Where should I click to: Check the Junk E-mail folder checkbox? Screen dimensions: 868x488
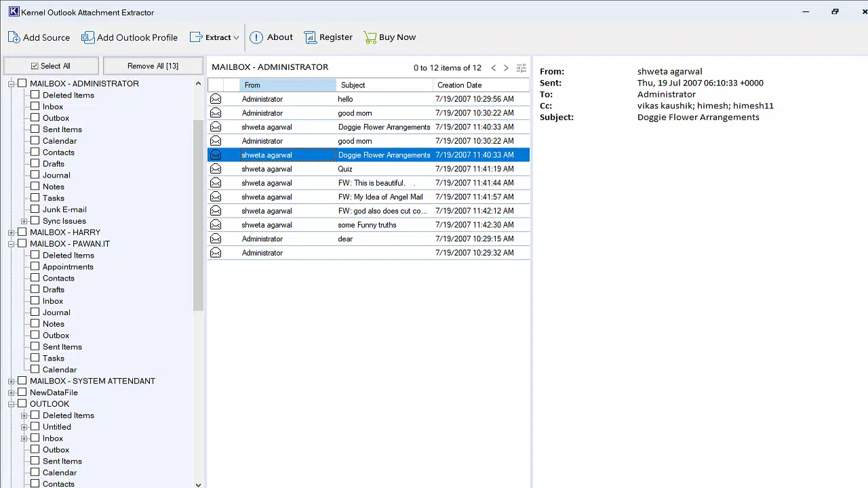pos(35,209)
